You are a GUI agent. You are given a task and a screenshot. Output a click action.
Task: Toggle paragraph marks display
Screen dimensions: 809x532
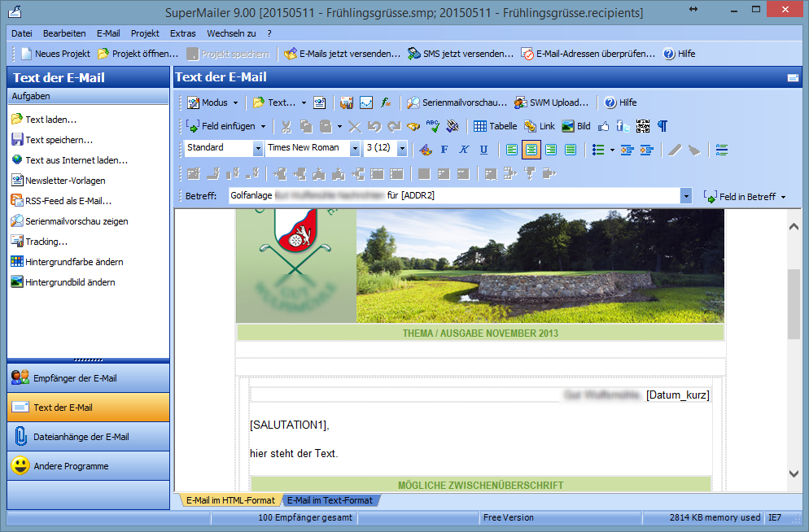coord(663,126)
